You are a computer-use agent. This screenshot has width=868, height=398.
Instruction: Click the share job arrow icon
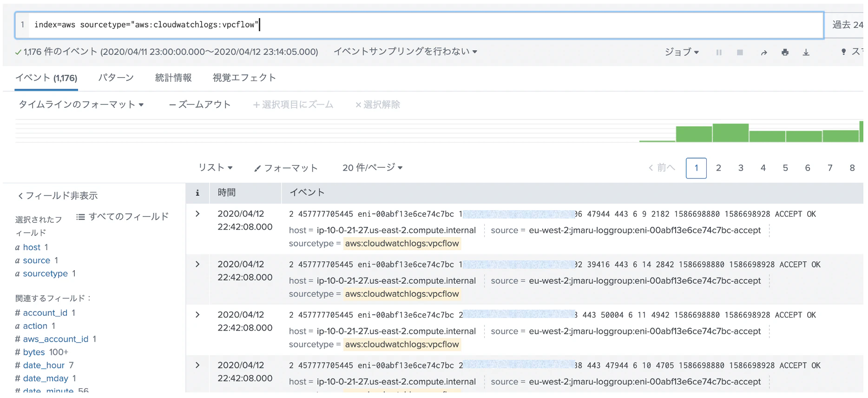point(763,53)
